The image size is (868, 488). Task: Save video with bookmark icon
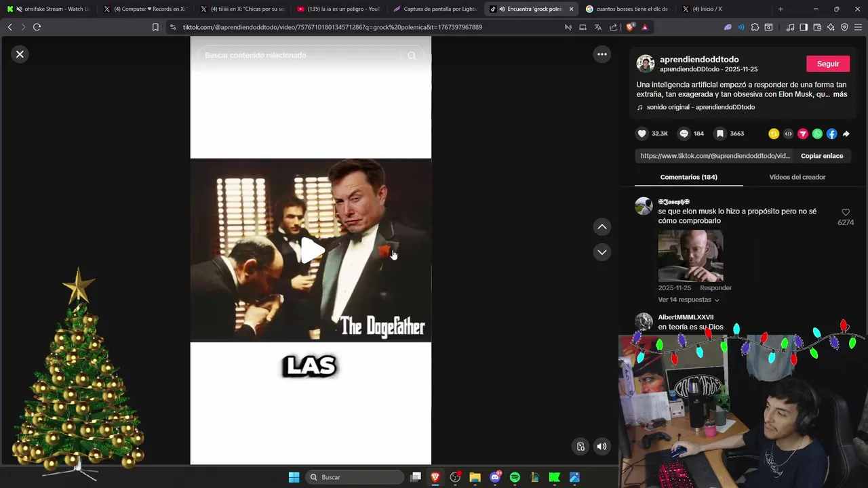tap(720, 134)
